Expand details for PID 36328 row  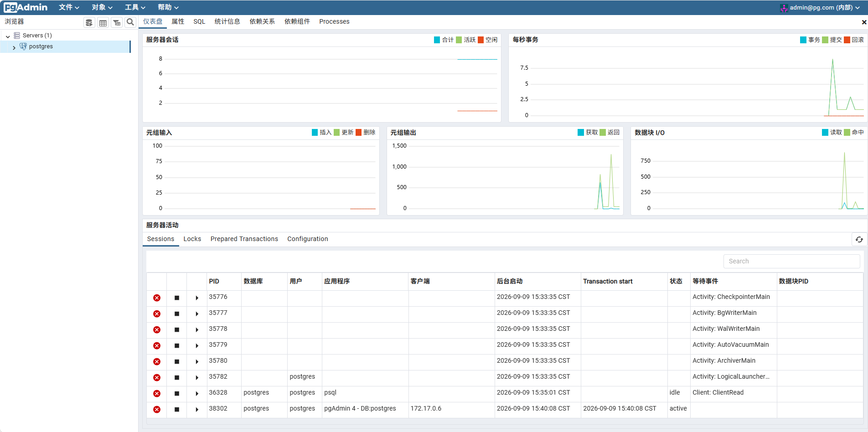point(197,394)
